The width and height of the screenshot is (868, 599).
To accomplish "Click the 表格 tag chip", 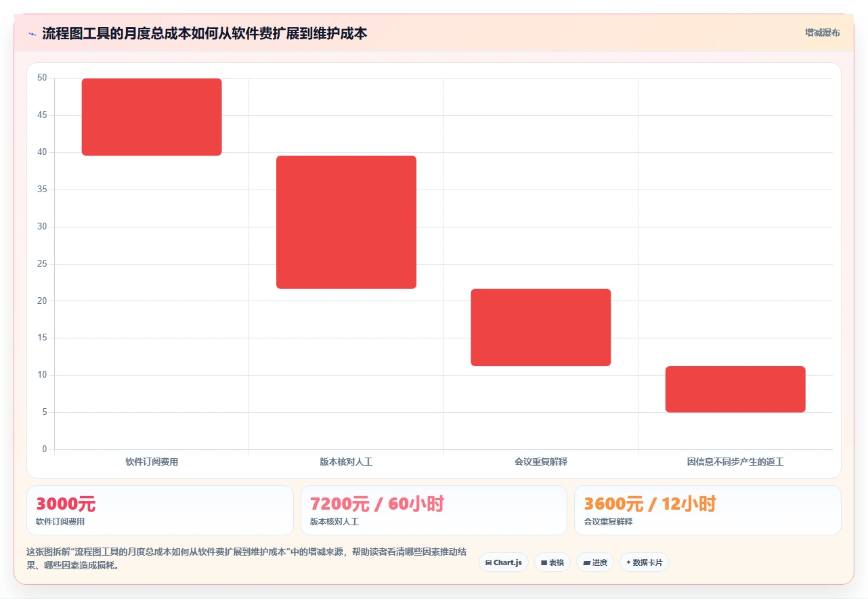I will 552,562.
